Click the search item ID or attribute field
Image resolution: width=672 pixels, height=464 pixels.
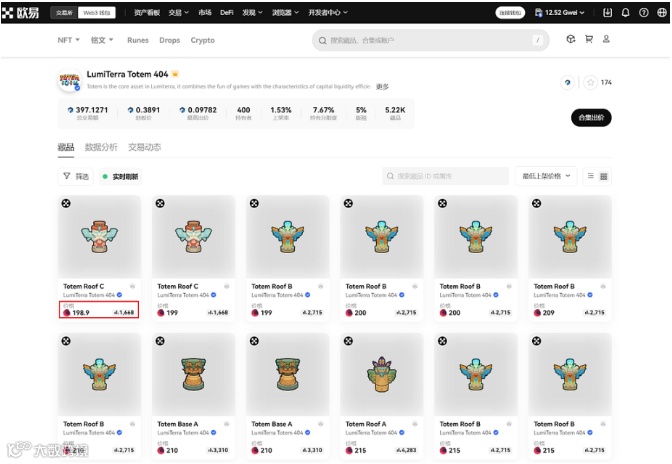445,176
